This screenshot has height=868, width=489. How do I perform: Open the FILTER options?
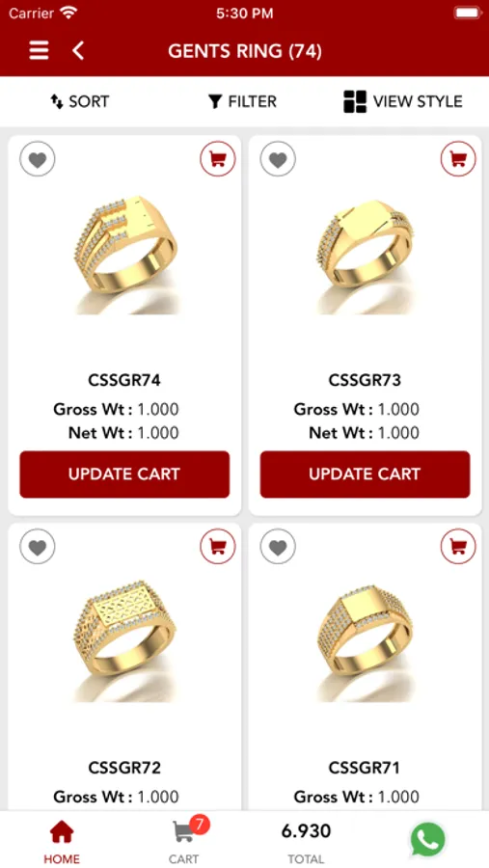[x=242, y=101]
